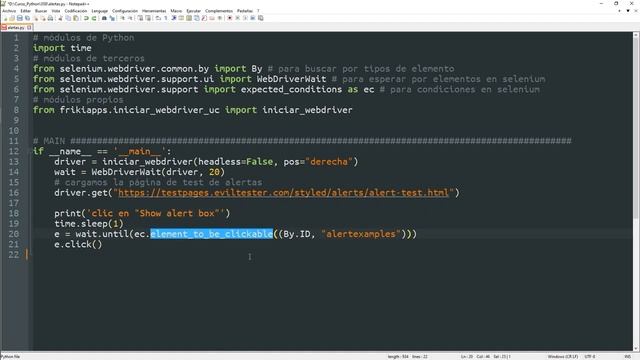Open the Document Map toolbar icon
Image resolution: width=640 pixels, height=360 pixels.
[x=189, y=18]
